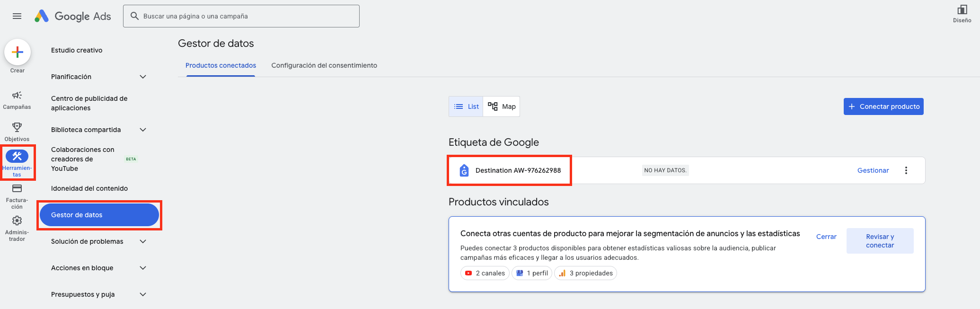
Task: Click the search magnifier icon
Action: coord(134,16)
